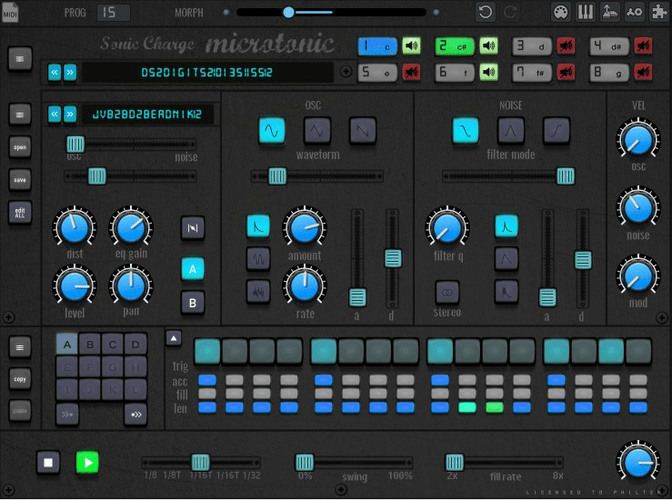Click the osc/noise mix slider handle

point(75,144)
